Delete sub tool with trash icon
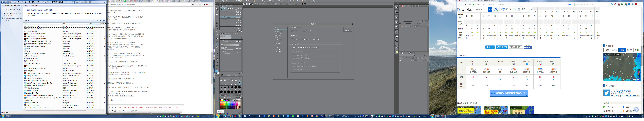This screenshot has height=121, width=644. tap(242, 31)
